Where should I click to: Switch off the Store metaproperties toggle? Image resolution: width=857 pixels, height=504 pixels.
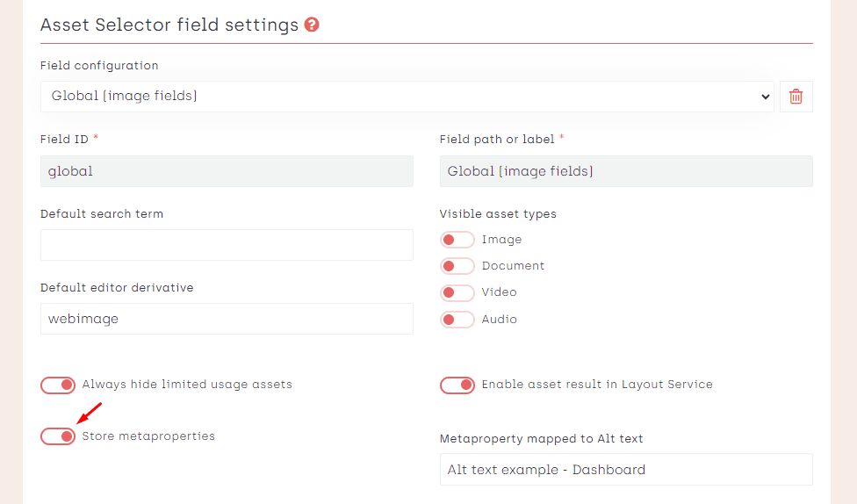tap(58, 436)
